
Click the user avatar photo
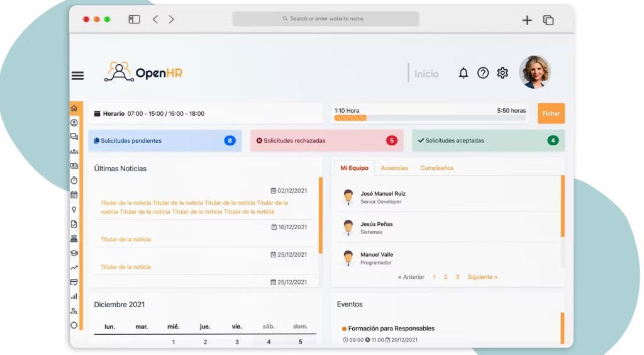[535, 72]
